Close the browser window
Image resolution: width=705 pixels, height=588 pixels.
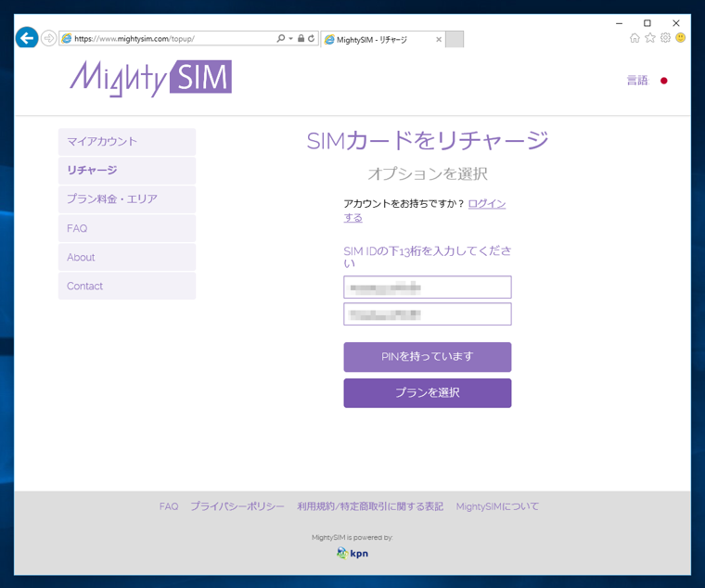pyautogui.click(x=675, y=23)
